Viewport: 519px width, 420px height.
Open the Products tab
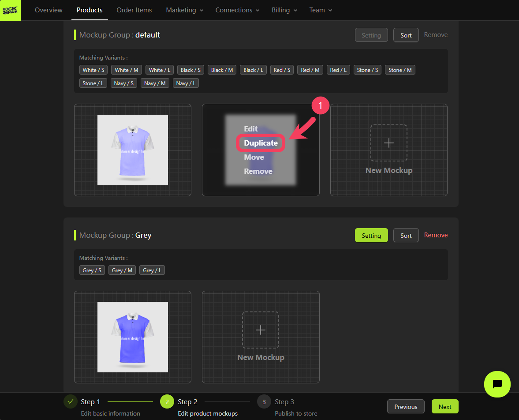pyautogui.click(x=90, y=10)
